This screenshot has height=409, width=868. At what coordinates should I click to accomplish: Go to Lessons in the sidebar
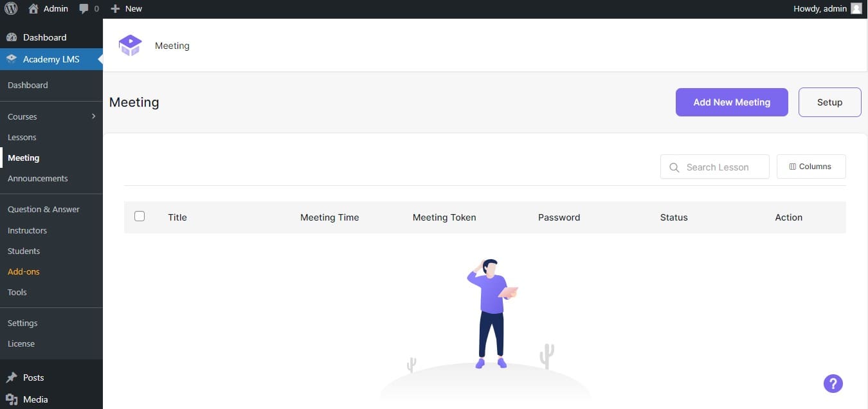(22, 137)
